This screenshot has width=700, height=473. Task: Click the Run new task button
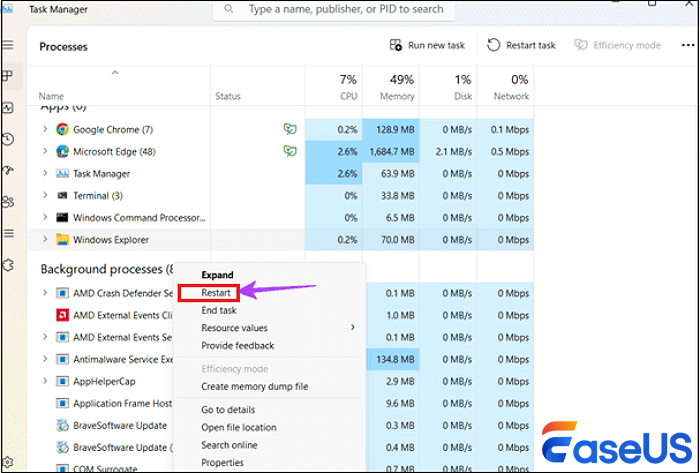click(x=427, y=45)
